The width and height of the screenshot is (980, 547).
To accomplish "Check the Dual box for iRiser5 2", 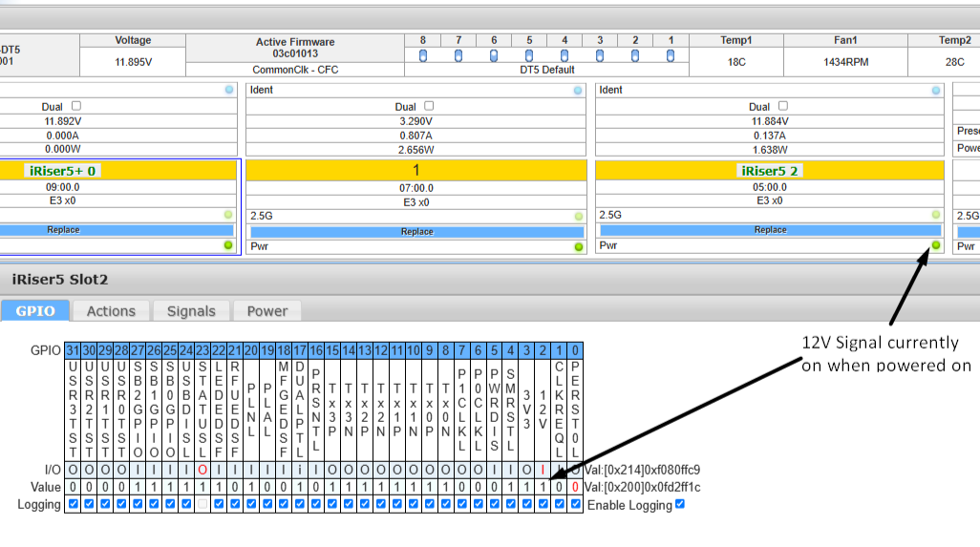I will (x=783, y=106).
